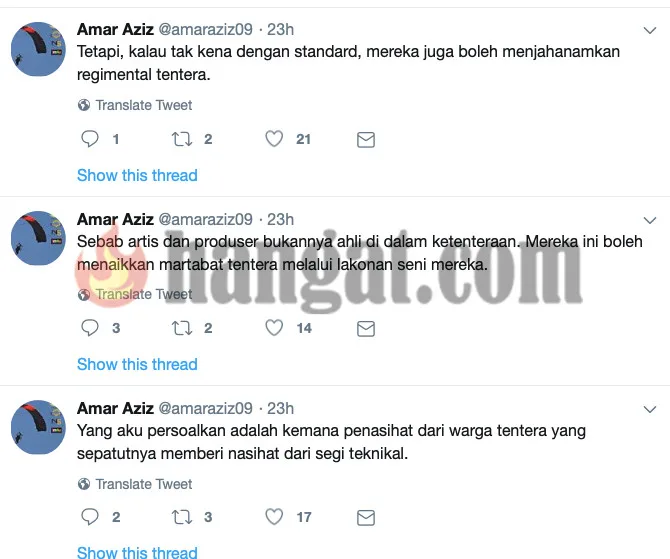The height and width of the screenshot is (559, 670).
Task: Reply to the 'Yang aku persoalkan' tweet
Action: click(x=90, y=517)
